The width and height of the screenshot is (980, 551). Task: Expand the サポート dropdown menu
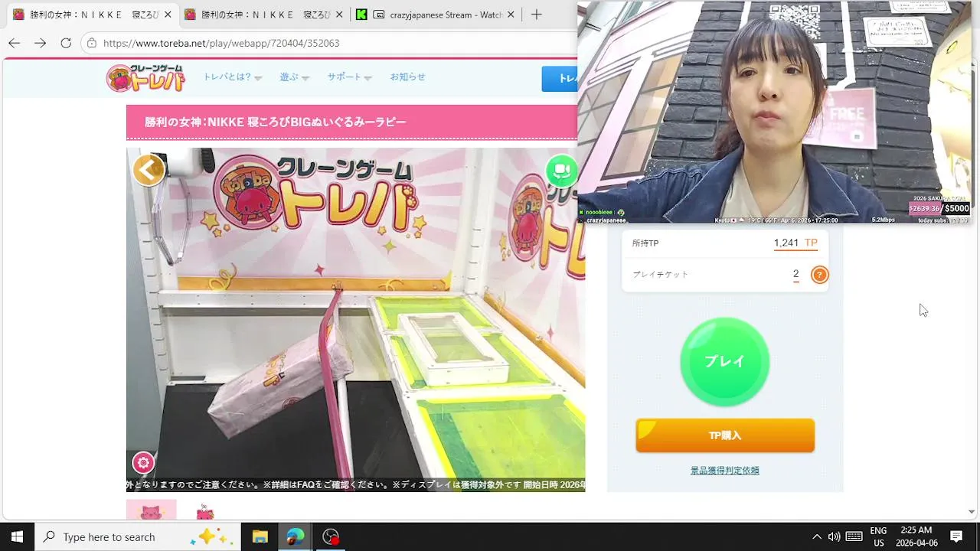tap(349, 77)
